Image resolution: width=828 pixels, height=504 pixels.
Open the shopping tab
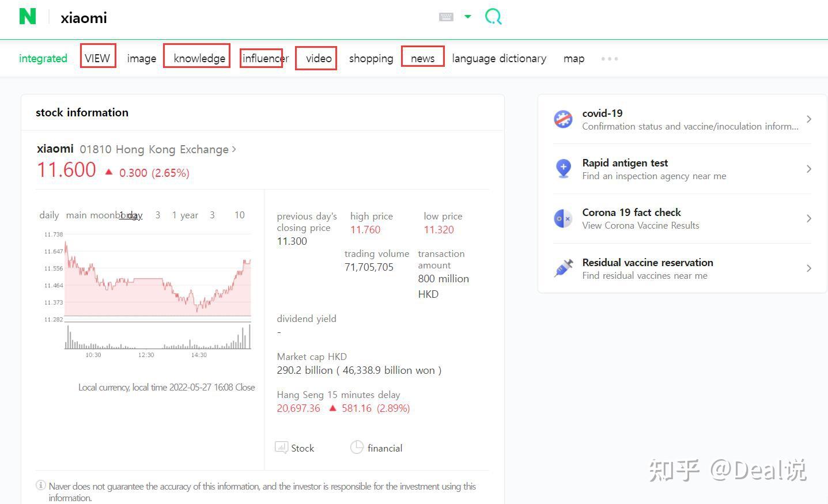point(371,58)
